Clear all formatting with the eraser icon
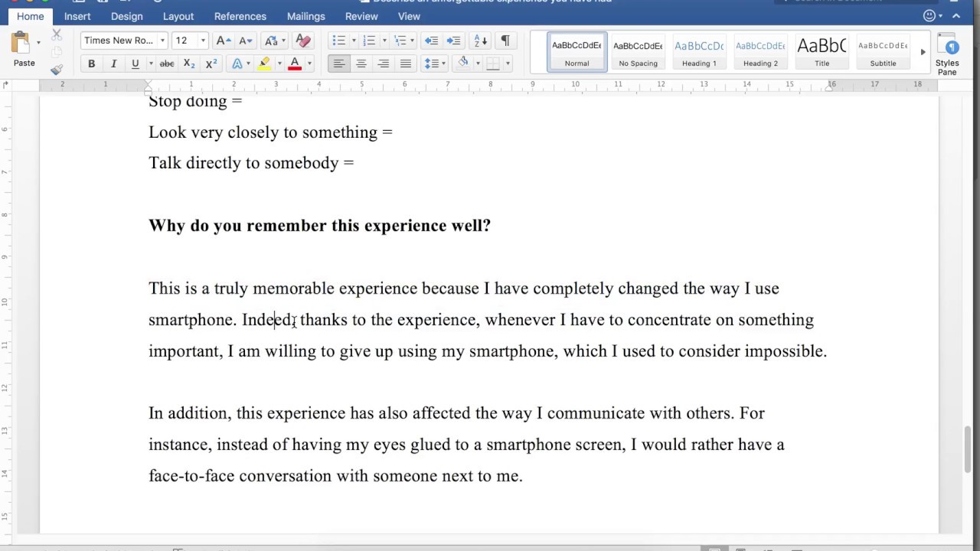Viewport: 980px width, 551px height. 303,41
